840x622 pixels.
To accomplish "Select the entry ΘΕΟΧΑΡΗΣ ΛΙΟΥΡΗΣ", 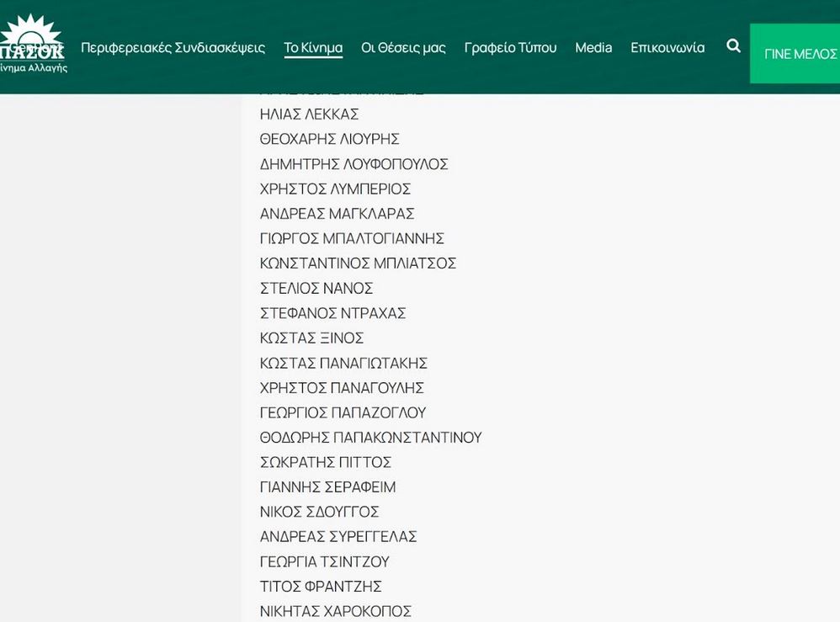I will pyautogui.click(x=329, y=139).
